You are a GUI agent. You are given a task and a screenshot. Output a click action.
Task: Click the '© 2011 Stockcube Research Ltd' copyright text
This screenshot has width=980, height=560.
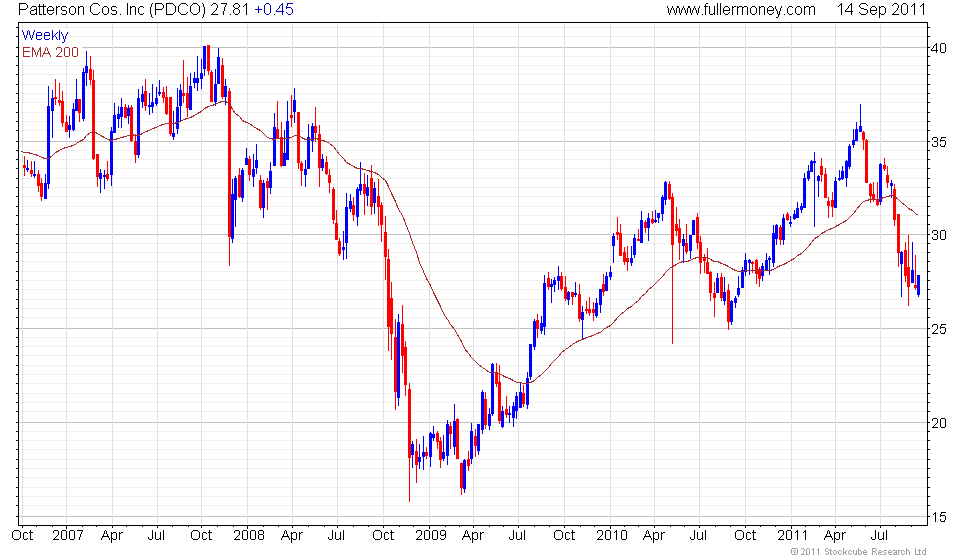tap(858, 552)
